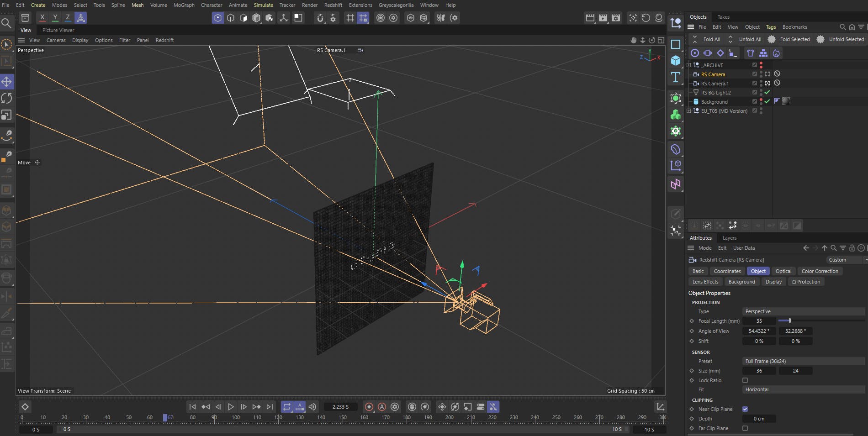Go to end of timeline
The height and width of the screenshot is (436, 868).
[270, 407]
